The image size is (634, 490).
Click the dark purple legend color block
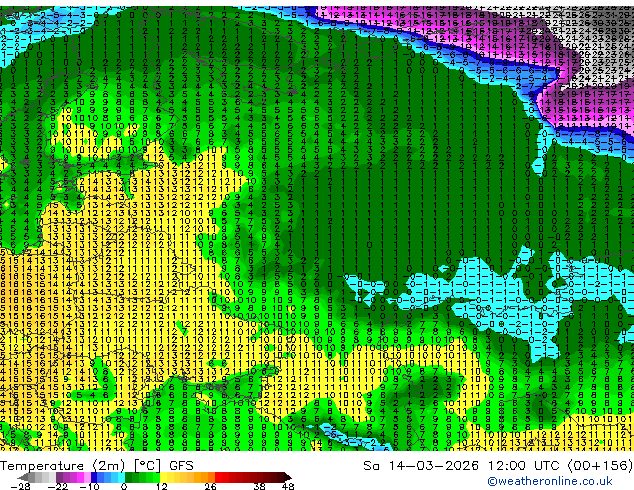(x=59, y=477)
